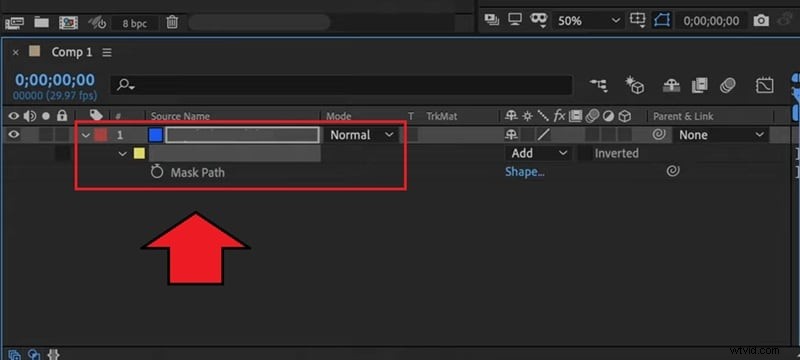800x360 pixels.
Task: Take a snapshot with camera icon
Action: (x=761, y=21)
